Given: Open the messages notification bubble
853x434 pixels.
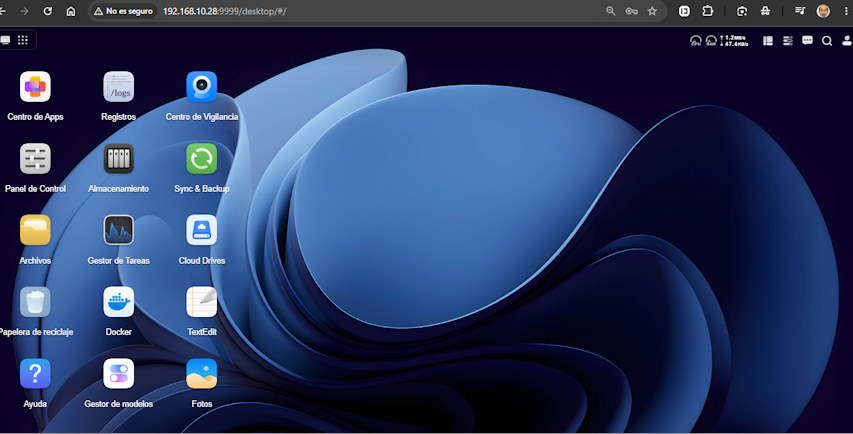Looking at the screenshot, I should coord(807,41).
